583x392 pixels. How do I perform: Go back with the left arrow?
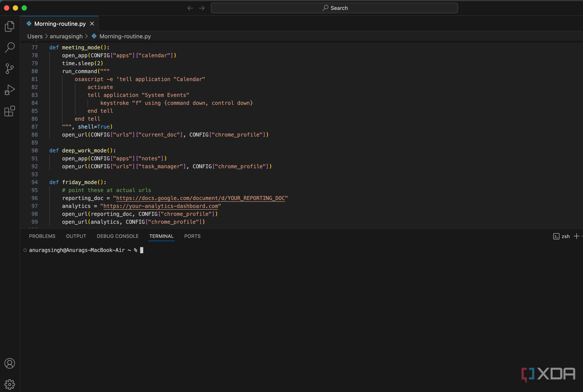(190, 8)
